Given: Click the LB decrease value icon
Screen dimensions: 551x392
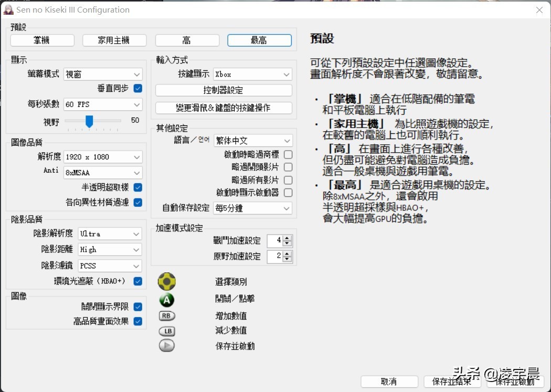Looking at the screenshot, I should [167, 331].
